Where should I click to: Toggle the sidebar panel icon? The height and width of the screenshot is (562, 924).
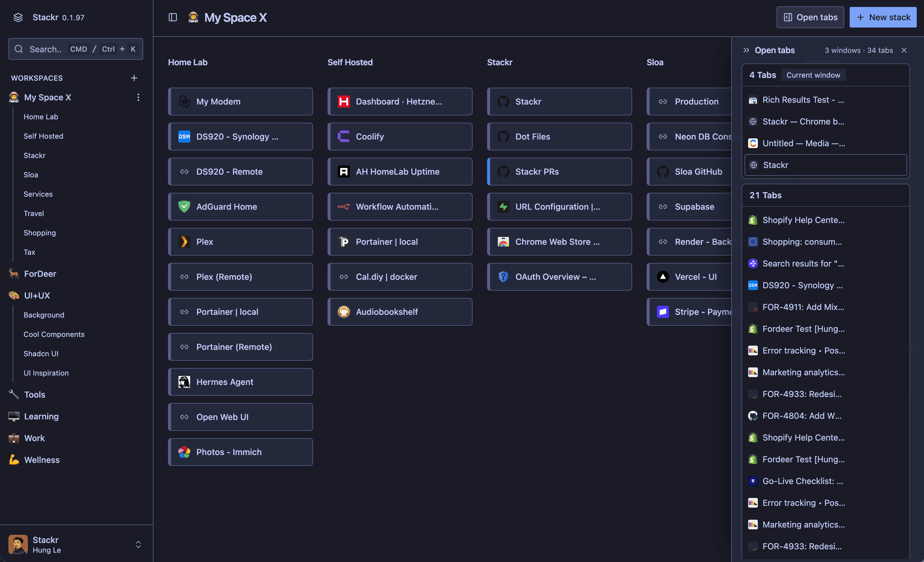[173, 17]
